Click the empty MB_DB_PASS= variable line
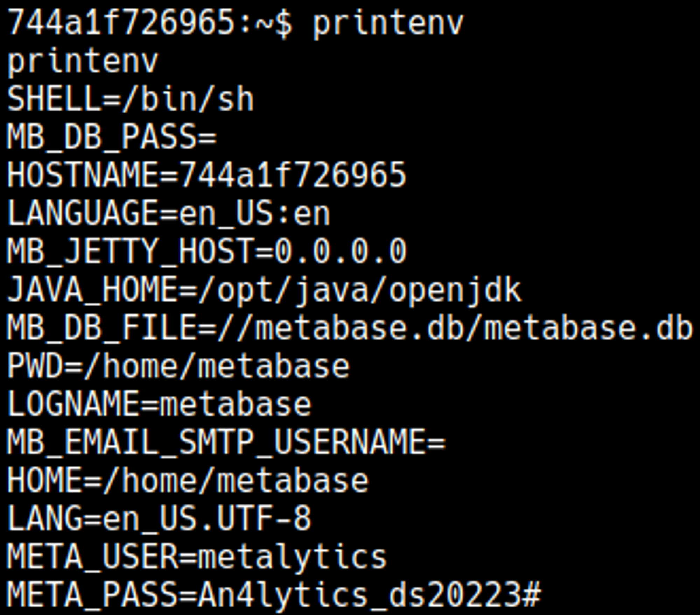This screenshot has width=700, height=615. click(112, 137)
